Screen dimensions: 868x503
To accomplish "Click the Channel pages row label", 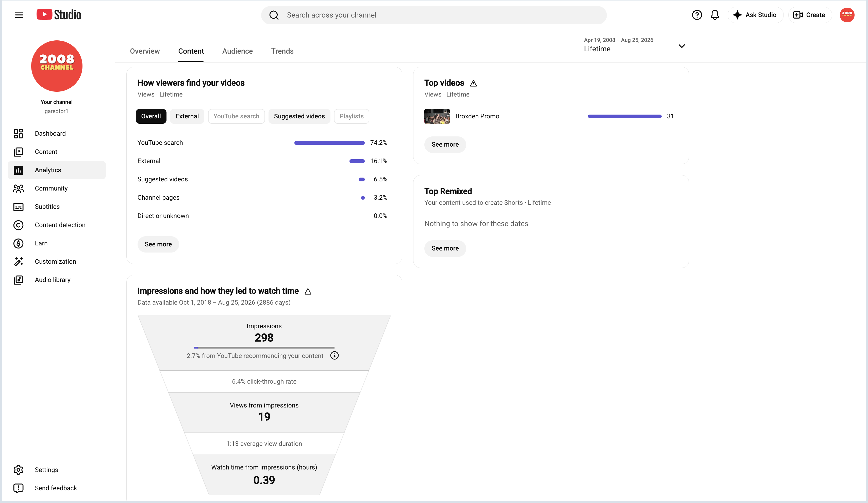I will point(158,198).
